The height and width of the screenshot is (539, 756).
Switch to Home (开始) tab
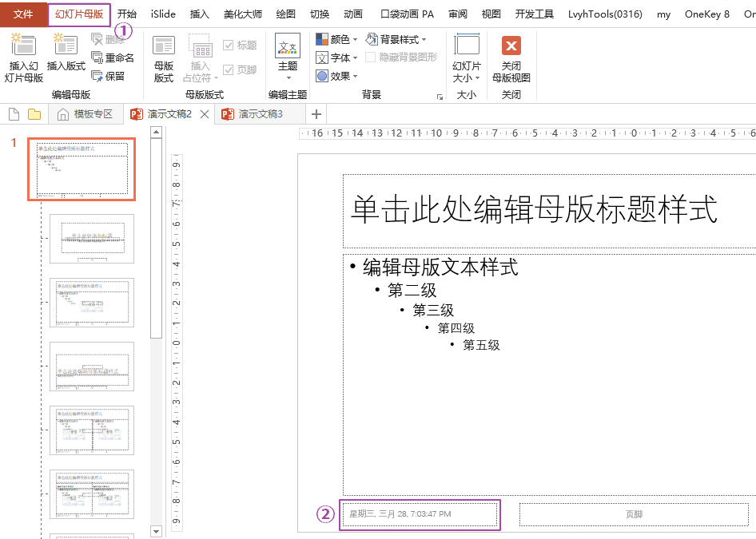(x=127, y=14)
